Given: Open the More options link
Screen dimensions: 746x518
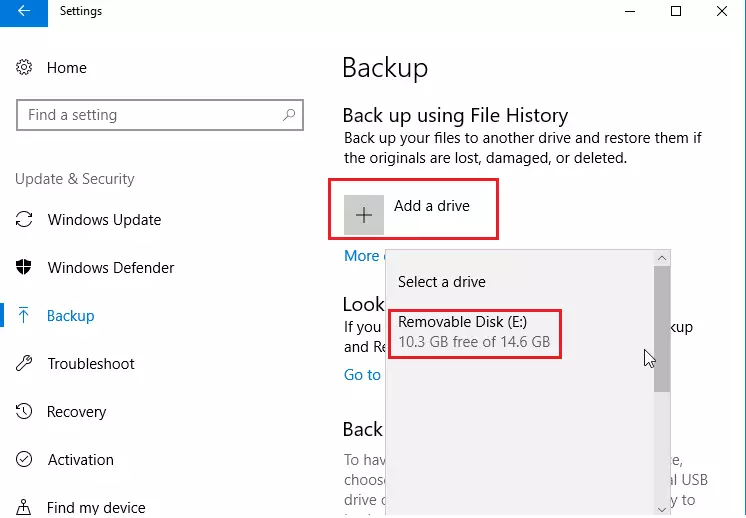Looking at the screenshot, I should coord(364,255).
